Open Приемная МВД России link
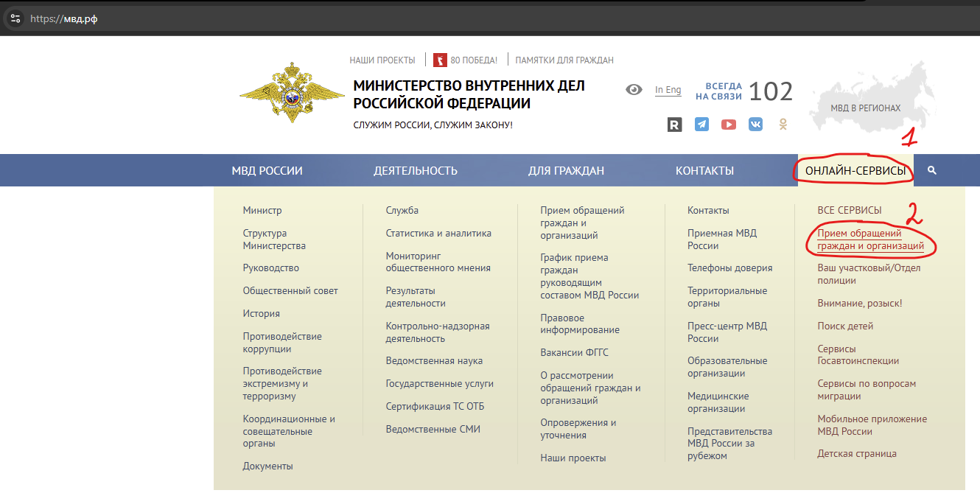 click(722, 239)
